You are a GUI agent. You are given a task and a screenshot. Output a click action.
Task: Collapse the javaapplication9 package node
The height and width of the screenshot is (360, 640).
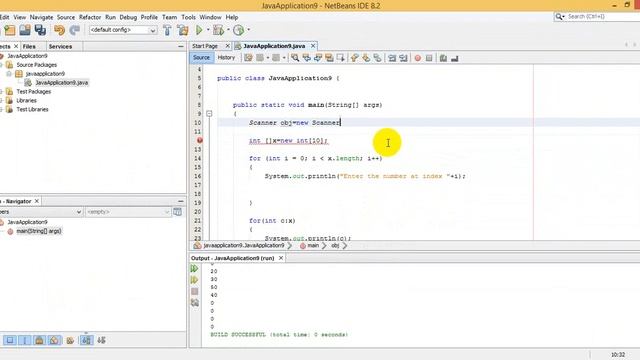pos(9,74)
